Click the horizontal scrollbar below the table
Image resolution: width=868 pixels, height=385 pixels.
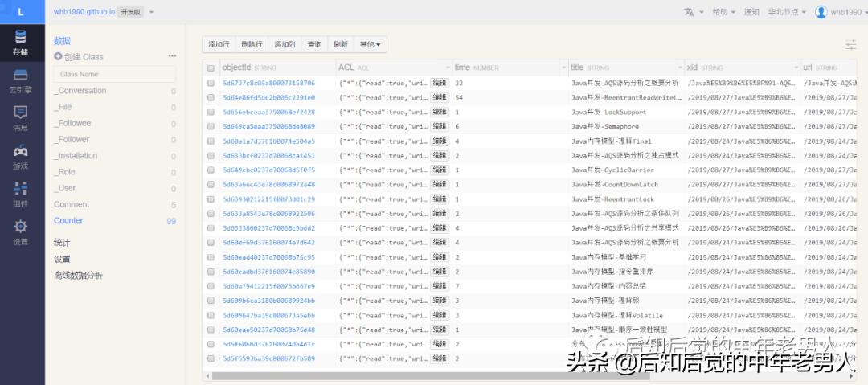(431, 376)
